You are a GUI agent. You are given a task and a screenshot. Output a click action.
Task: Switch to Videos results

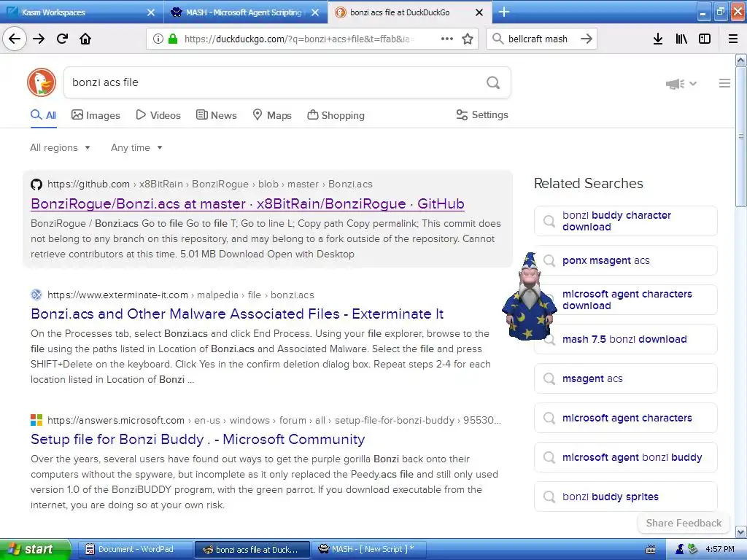tap(158, 115)
